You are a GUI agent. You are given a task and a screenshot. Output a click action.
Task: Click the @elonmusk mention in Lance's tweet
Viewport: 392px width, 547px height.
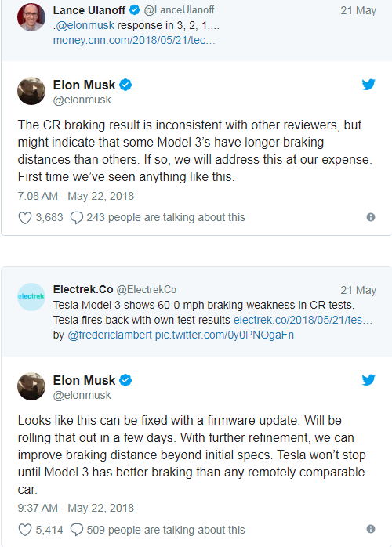tap(85, 25)
